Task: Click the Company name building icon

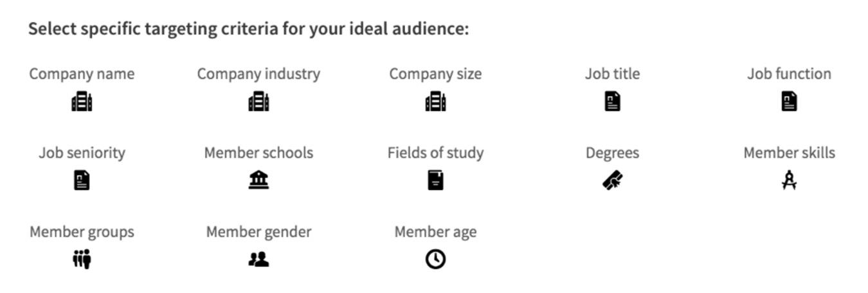Action: pos(82,102)
